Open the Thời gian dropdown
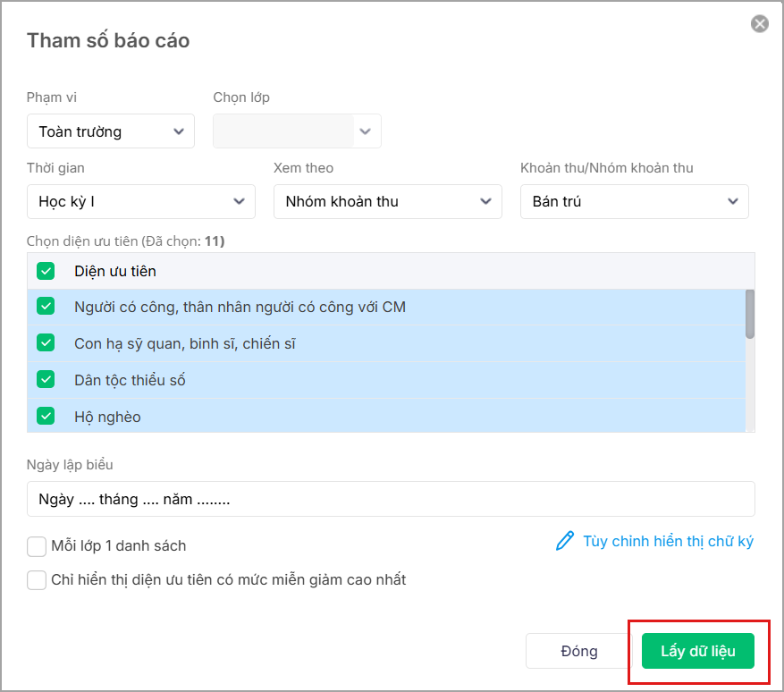The image size is (784, 692). pyautogui.click(x=141, y=202)
